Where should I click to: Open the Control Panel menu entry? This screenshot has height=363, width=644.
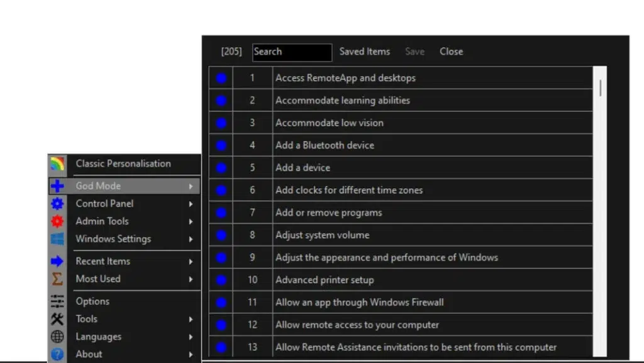[x=104, y=204]
